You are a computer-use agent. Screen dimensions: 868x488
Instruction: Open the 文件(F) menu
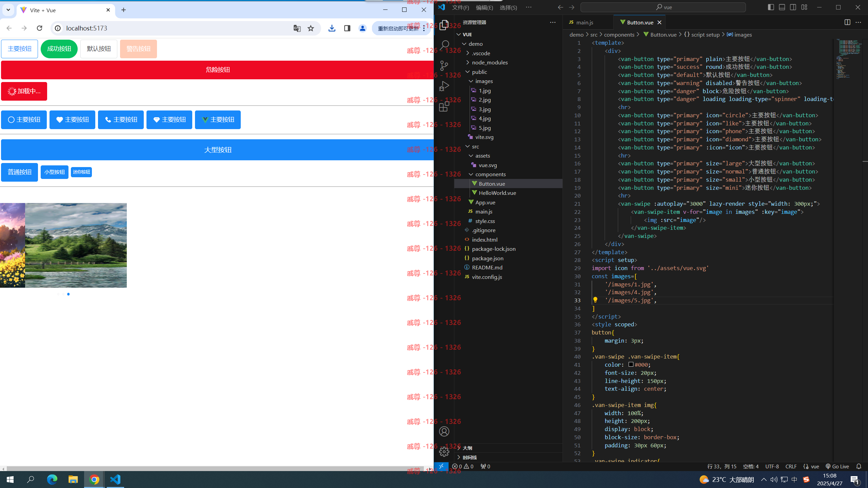point(460,7)
